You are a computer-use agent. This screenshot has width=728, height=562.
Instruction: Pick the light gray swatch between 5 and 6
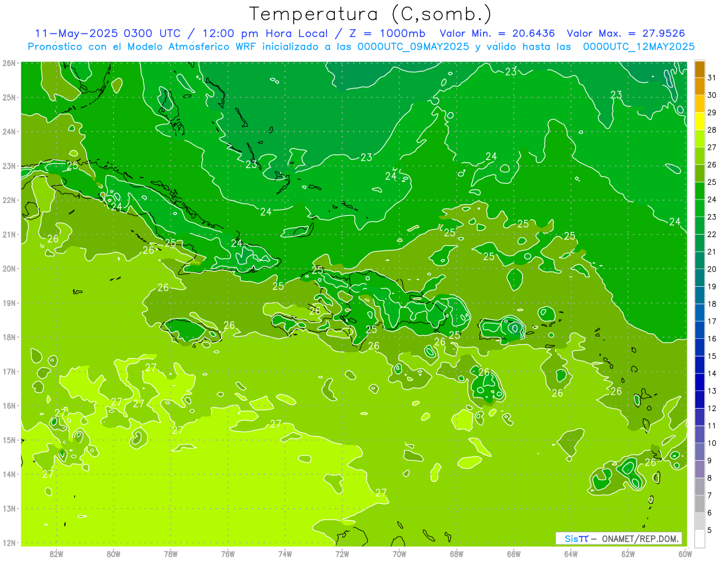(x=699, y=521)
